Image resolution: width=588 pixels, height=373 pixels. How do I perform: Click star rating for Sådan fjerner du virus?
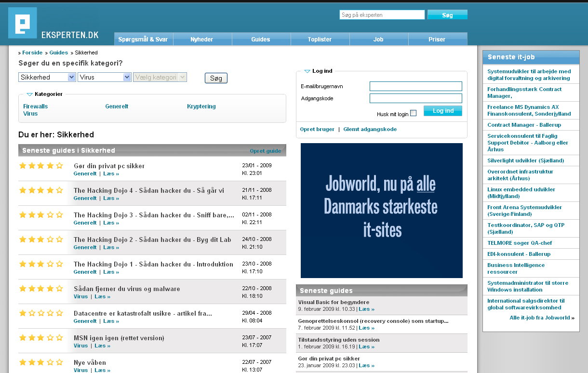[x=41, y=289]
